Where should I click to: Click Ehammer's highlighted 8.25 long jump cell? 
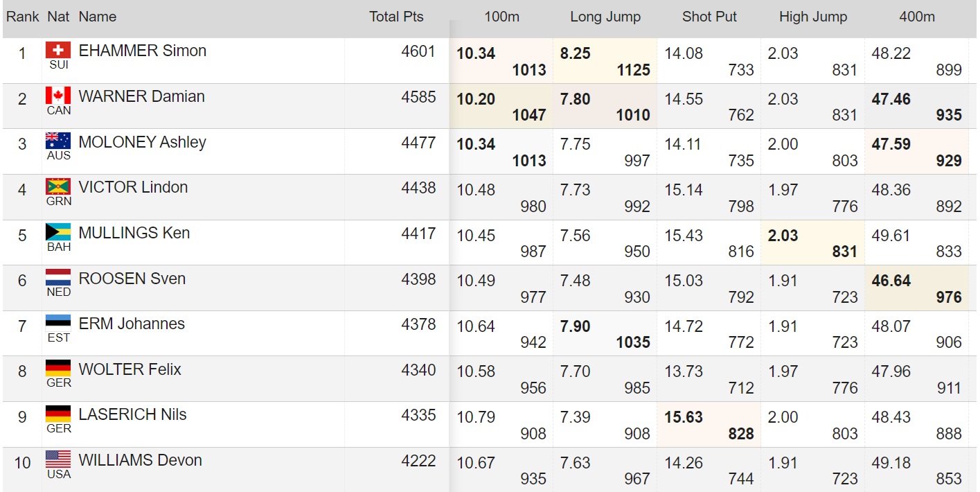tap(605, 61)
